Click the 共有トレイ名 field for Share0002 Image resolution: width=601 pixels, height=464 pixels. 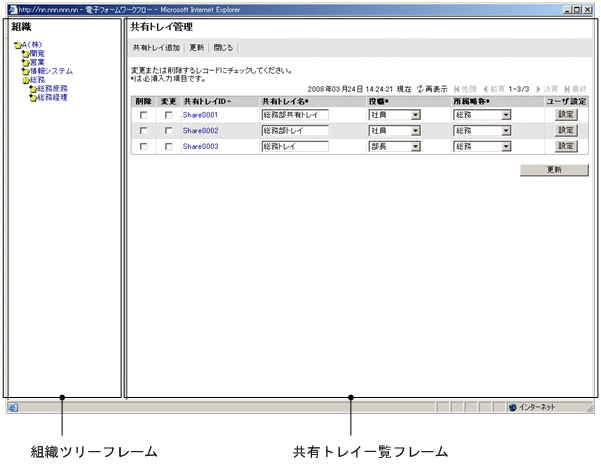(295, 131)
